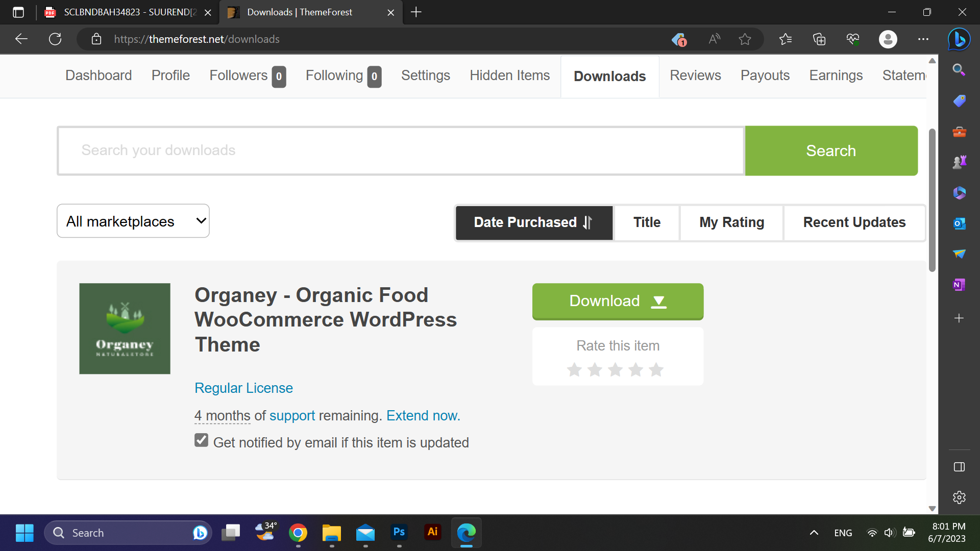The width and height of the screenshot is (980, 551).
Task: Open Chrome from the taskbar
Action: 298,533
